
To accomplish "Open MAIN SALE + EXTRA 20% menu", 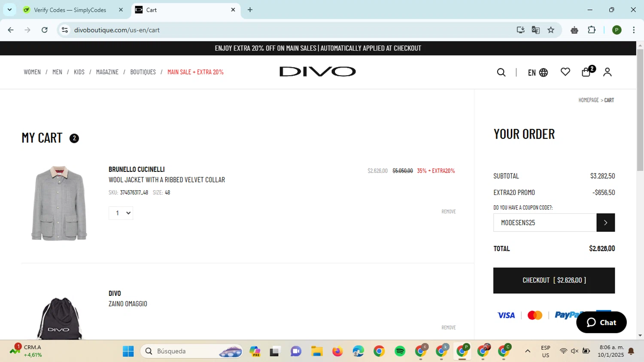I will point(195,72).
